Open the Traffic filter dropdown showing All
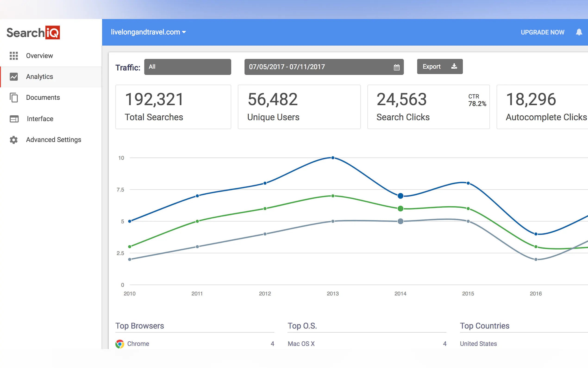The image size is (588, 368). tap(188, 67)
